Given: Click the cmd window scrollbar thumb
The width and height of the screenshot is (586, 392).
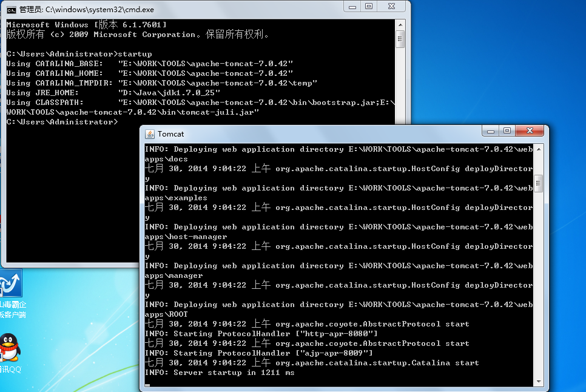Looking at the screenshot, I should coord(400,39).
